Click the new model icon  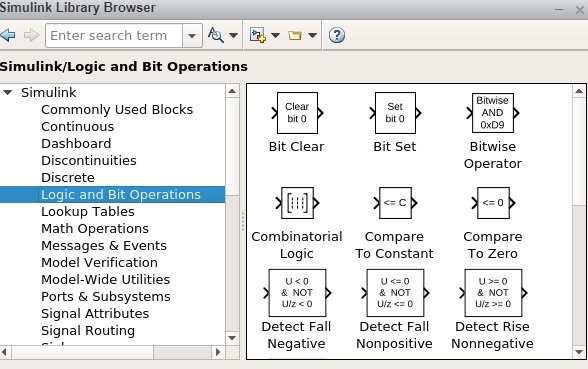click(x=258, y=35)
